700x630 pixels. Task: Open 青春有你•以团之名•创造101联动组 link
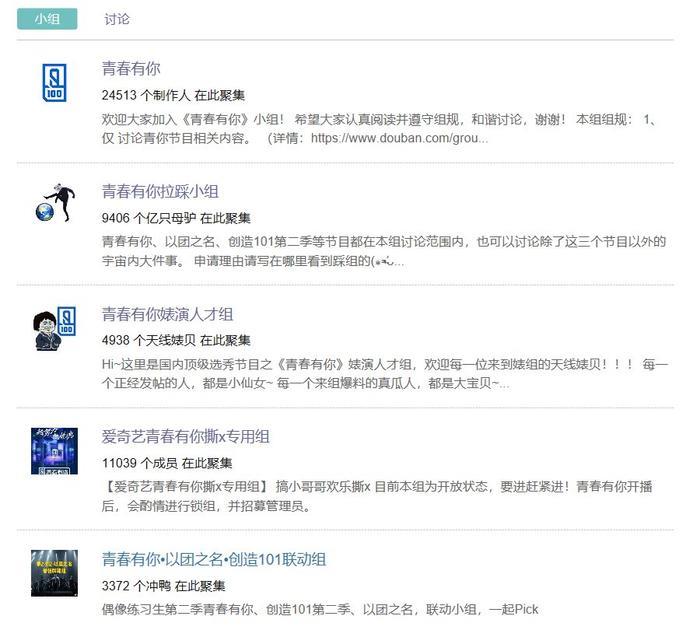pyautogui.click(x=214, y=559)
